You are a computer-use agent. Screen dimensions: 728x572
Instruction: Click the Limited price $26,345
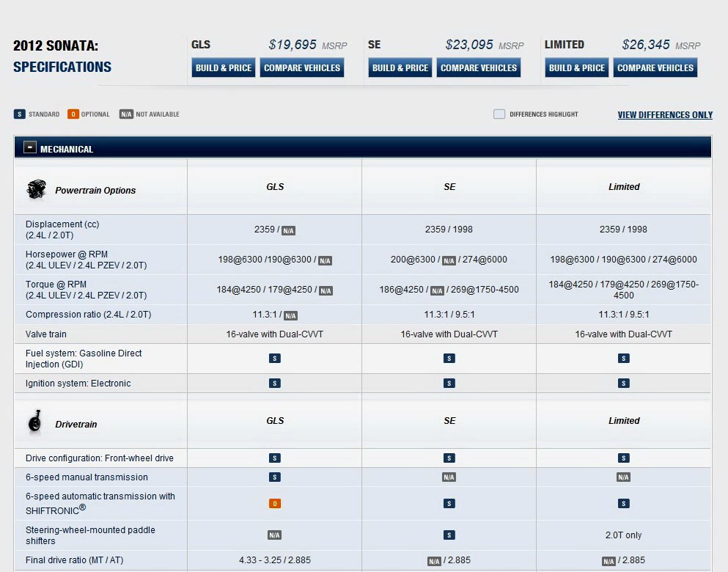click(x=646, y=45)
